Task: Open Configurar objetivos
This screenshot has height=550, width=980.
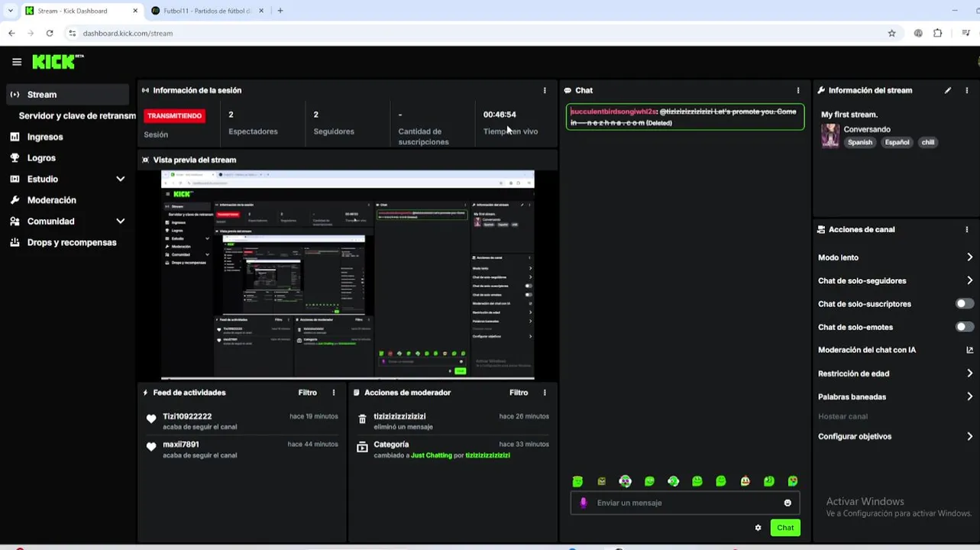Action: click(895, 436)
